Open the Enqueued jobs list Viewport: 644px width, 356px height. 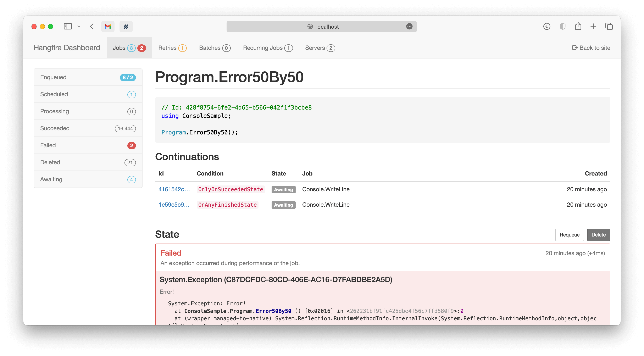[x=88, y=77]
